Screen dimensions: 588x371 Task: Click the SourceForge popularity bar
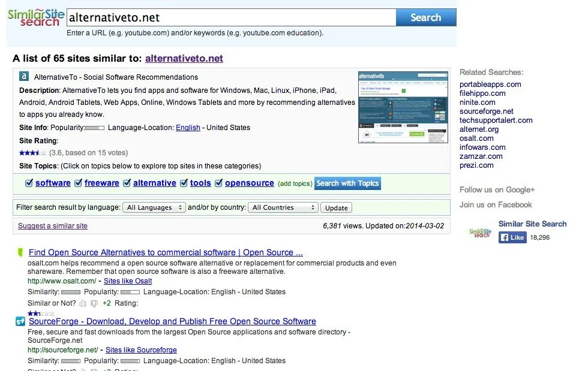[x=130, y=361]
